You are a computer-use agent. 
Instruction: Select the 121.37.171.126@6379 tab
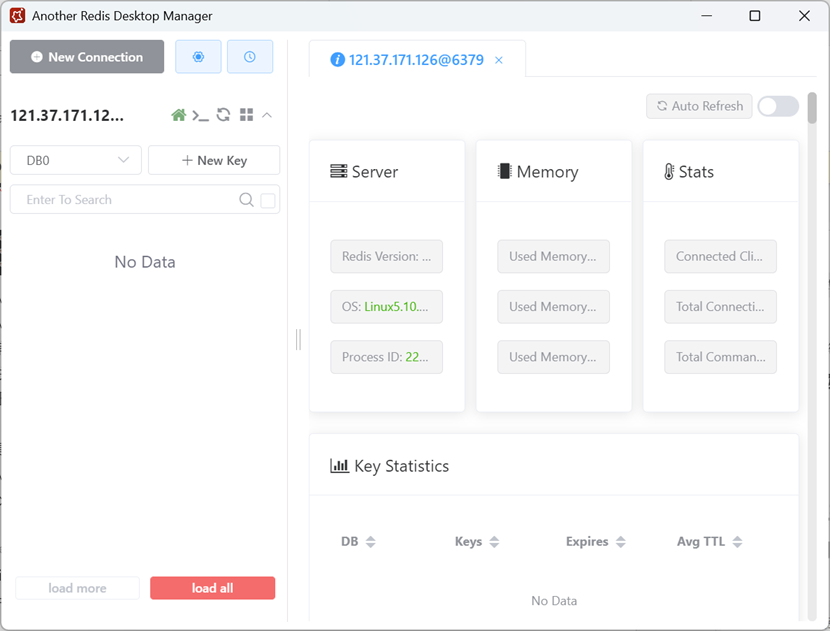pyautogui.click(x=416, y=60)
